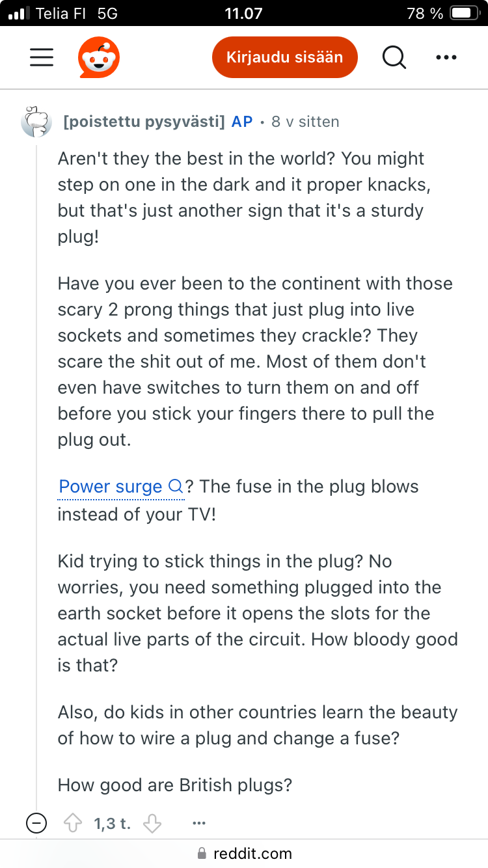Tap the cellular signal bars icon

click(18, 13)
